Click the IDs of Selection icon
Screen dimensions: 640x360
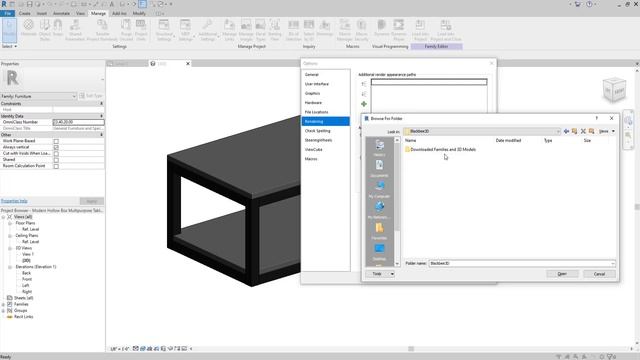coord(293,29)
